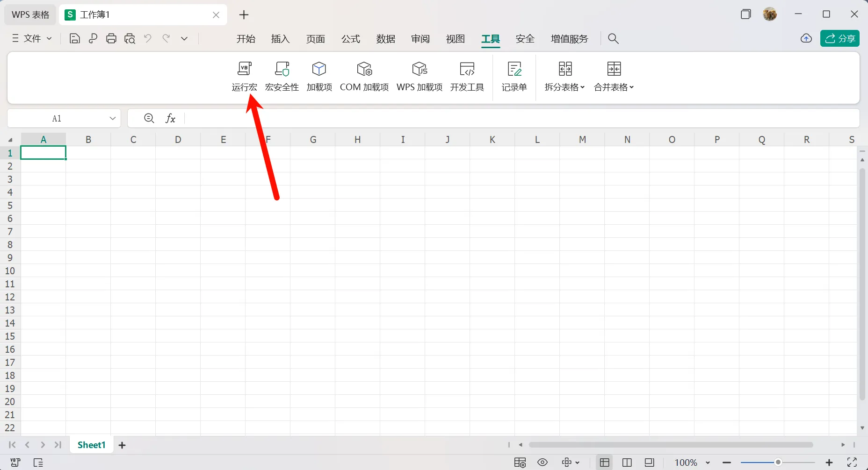
Task: Launch 开发工具 developer tools
Action: pyautogui.click(x=467, y=76)
